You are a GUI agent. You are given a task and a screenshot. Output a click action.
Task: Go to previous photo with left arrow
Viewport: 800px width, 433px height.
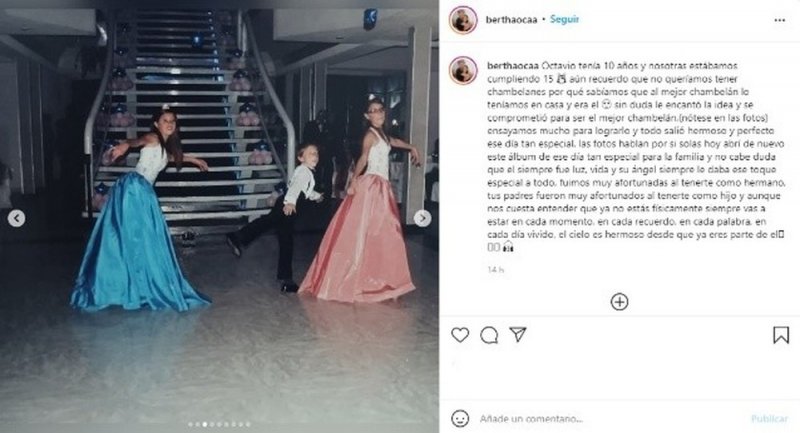[16, 218]
